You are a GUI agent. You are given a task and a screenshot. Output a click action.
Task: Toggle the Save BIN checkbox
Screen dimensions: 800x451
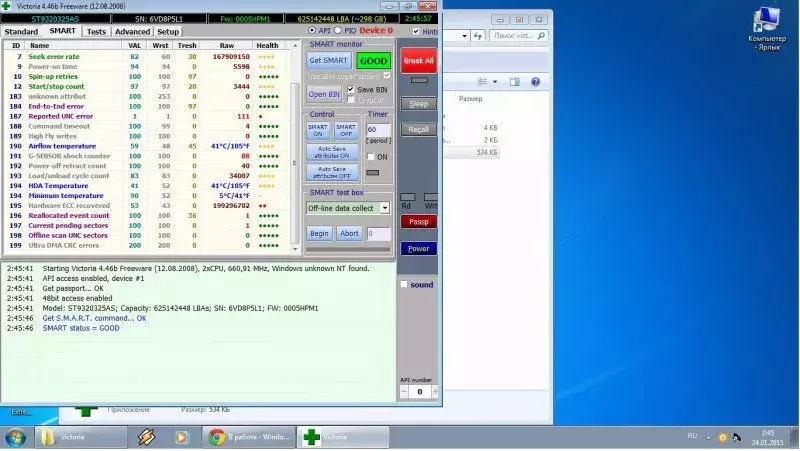click(351, 89)
